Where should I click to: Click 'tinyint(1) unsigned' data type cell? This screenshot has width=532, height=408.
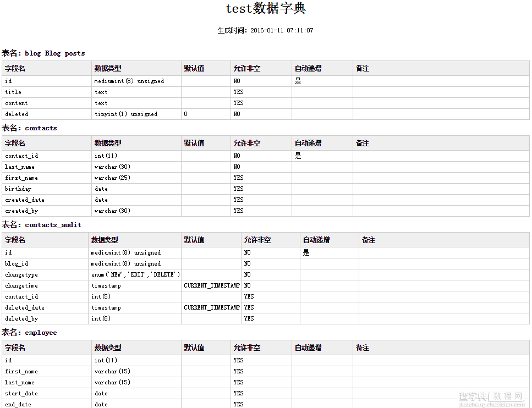pyautogui.click(x=136, y=114)
